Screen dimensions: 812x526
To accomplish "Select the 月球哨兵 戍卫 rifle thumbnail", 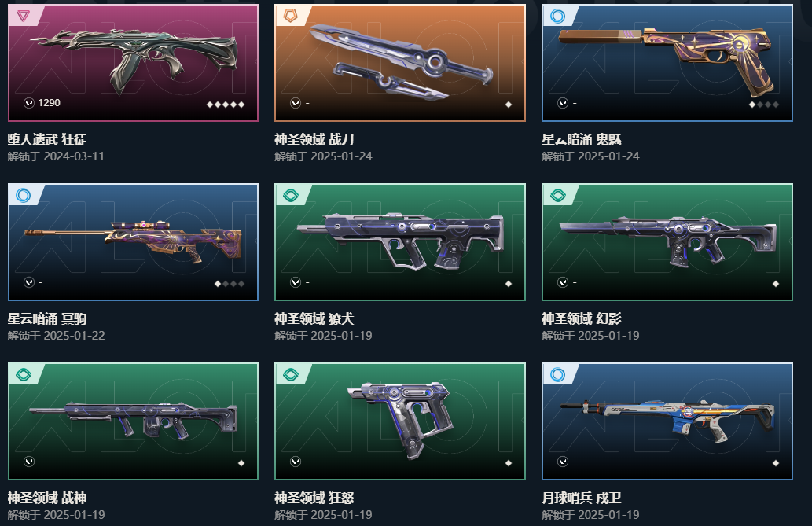I will click(667, 421).
